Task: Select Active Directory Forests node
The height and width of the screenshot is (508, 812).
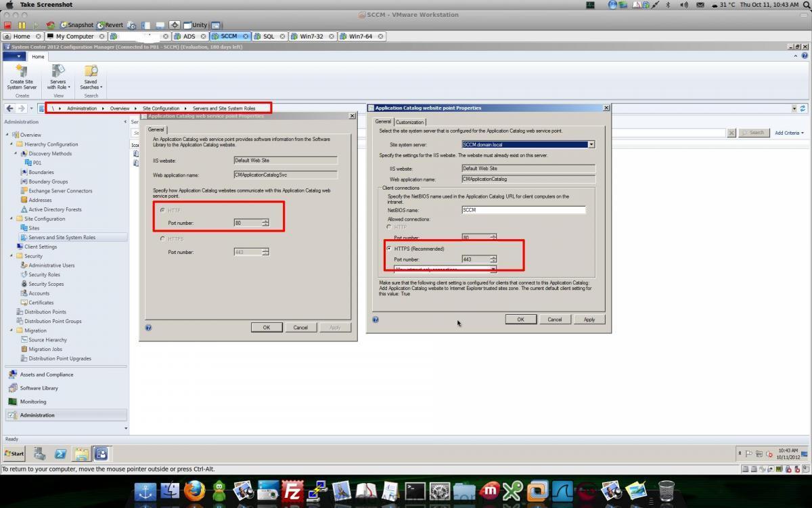Action: pyautogui.click(x=55, y=209)
